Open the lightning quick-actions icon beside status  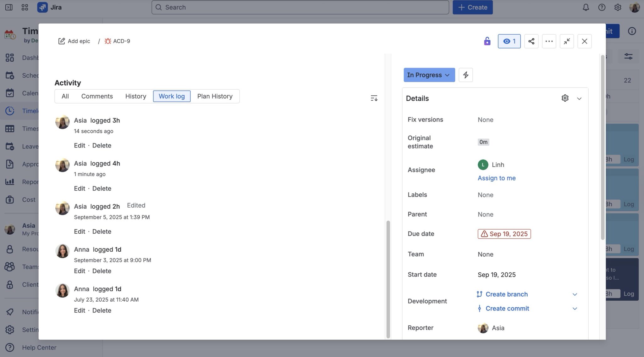[x=466, y=75]
